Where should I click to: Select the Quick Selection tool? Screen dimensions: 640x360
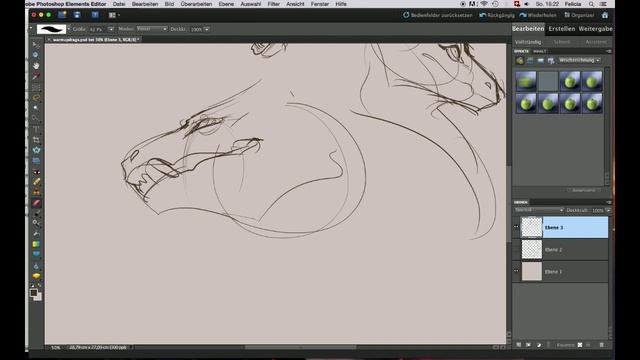coord(36,118)
